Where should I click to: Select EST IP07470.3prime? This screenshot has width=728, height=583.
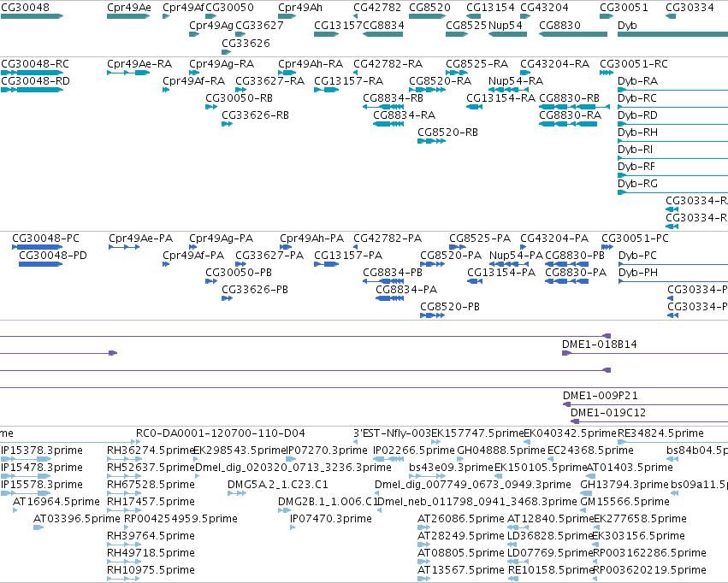coord(330,519)
